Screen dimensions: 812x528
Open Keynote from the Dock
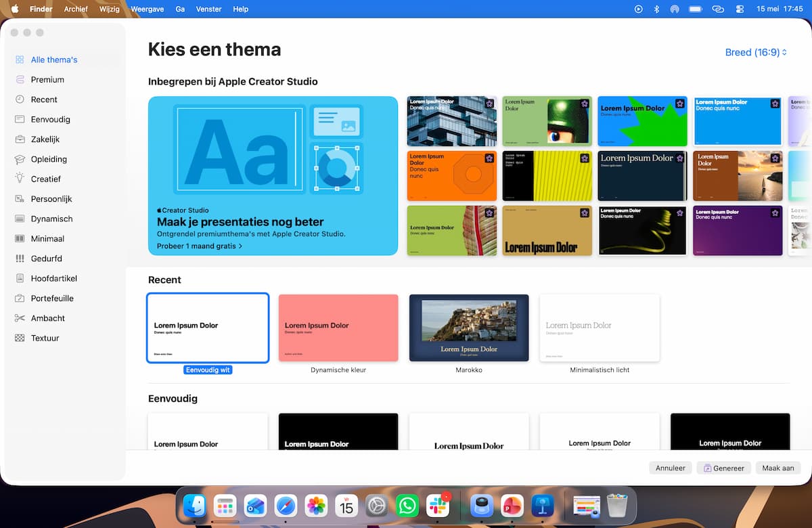click(x=543, y=506)
